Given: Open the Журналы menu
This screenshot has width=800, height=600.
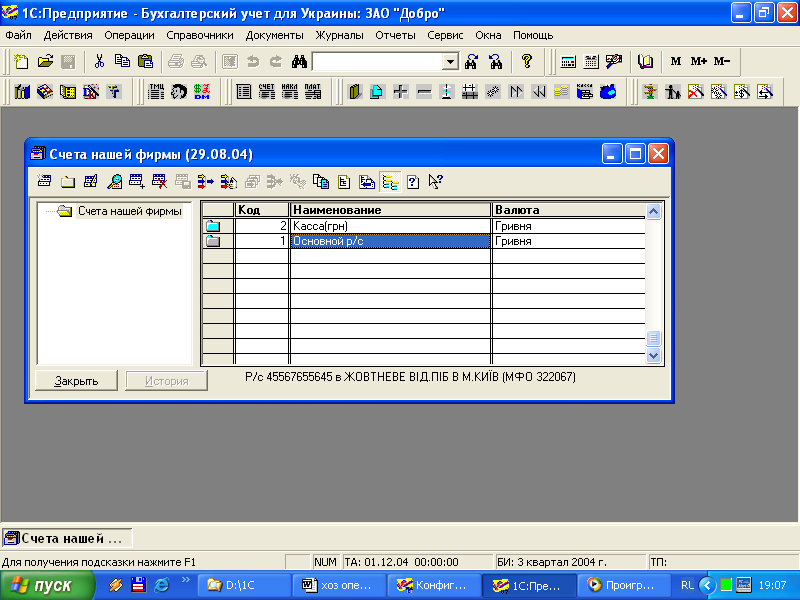Looking at the screenshot, I should [339, 35].
